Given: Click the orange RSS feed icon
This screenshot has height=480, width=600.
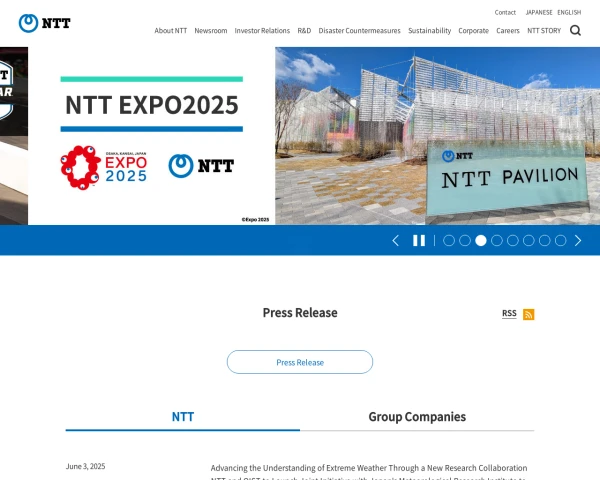Looking at the screenshot, I should coord(528,314).
